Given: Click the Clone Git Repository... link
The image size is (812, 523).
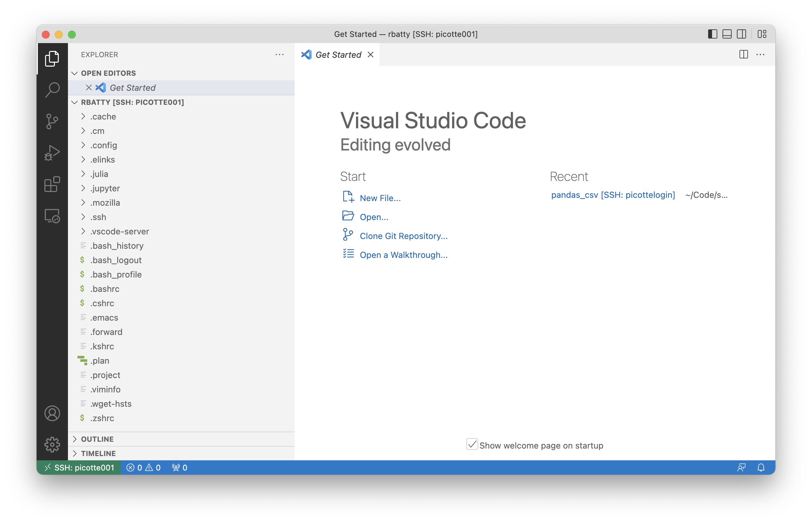Looking at the screenshot, I should click(x=403, y=236).
